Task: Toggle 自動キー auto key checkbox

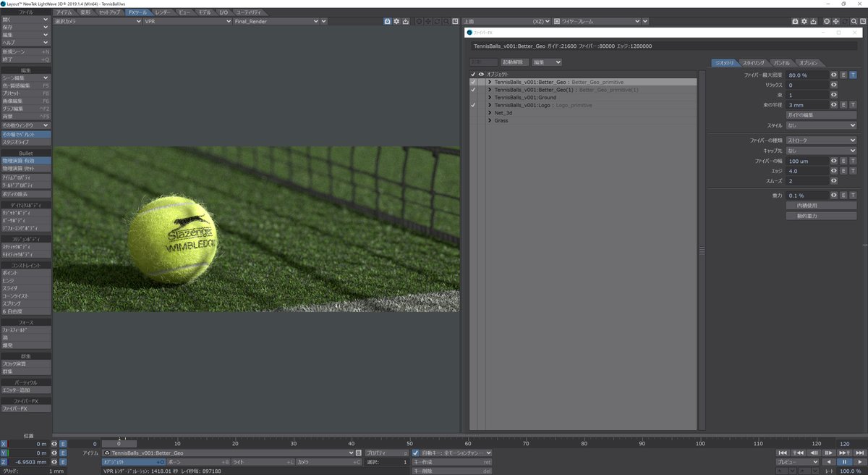Action: coord(416,453)
